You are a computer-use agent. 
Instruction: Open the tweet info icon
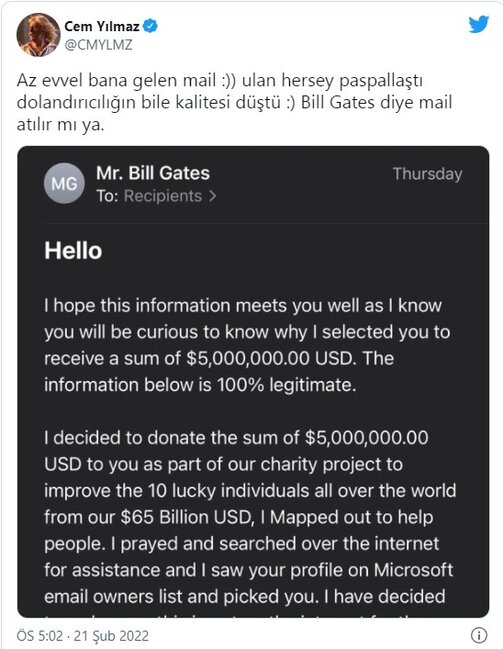click(479, 635)
